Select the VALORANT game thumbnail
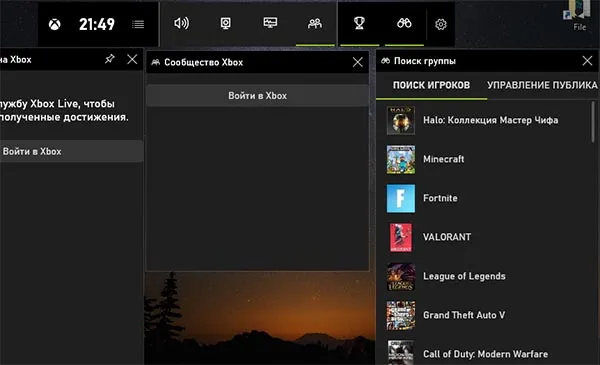Screen dimensions: 600x365 [x=401, y=238]
